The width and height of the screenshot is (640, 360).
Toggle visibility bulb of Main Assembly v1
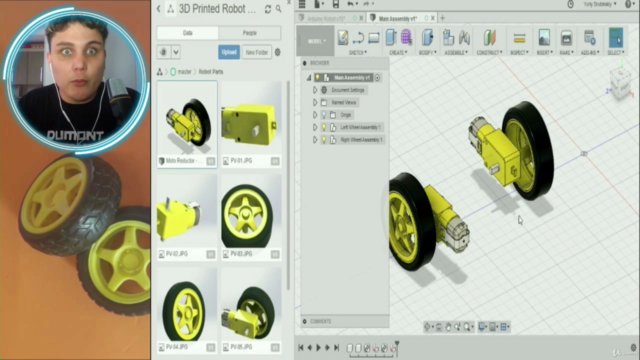coord(318,78)
